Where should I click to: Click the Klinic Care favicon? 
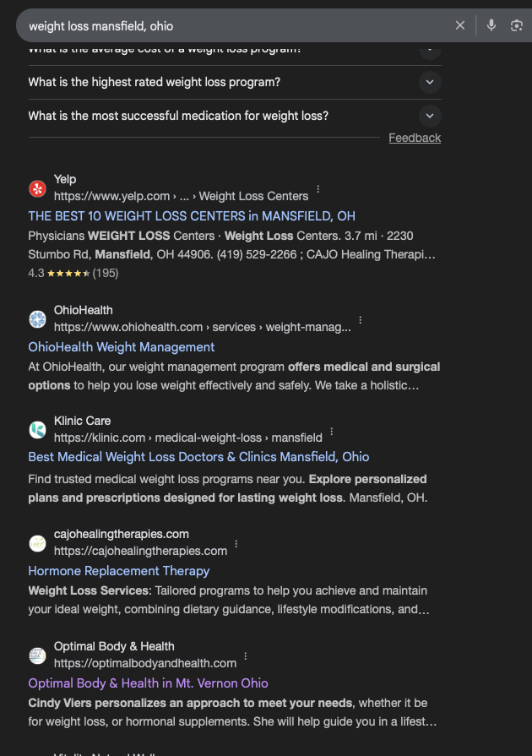pyautogui.click(x=37, y=429)
